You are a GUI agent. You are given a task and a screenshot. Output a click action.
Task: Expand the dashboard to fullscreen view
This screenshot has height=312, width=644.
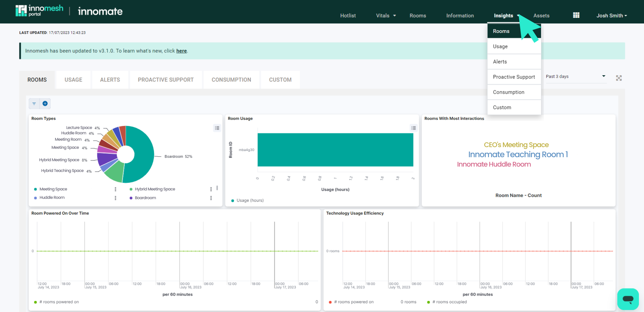click(619, 78)
